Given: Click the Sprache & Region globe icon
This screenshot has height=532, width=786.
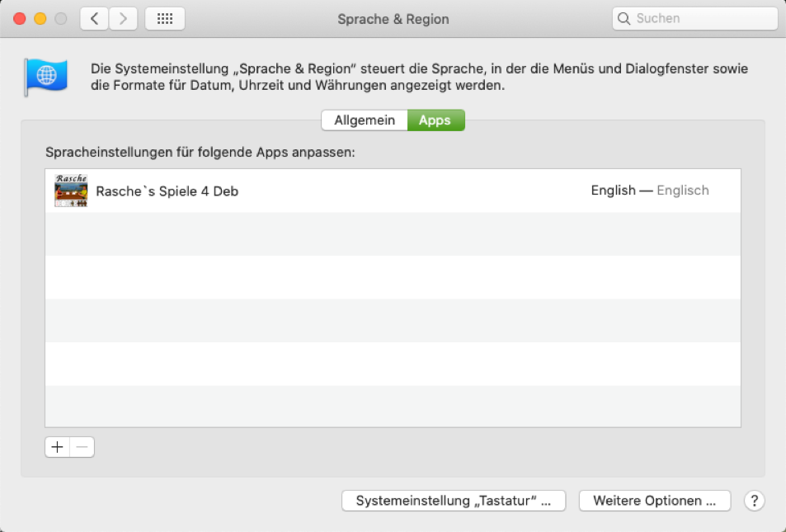Looking at the screenshot, I should click(45, 75).
